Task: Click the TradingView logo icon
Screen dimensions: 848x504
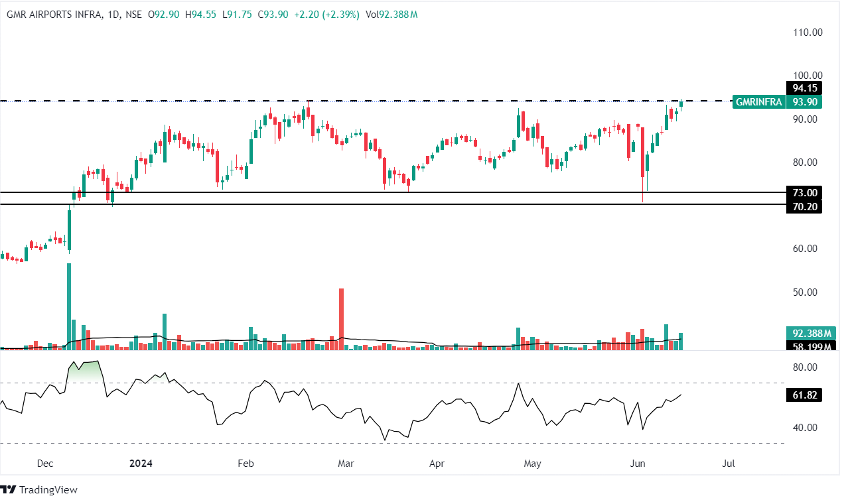Action: pyautogui.click(x=9, y=490)
